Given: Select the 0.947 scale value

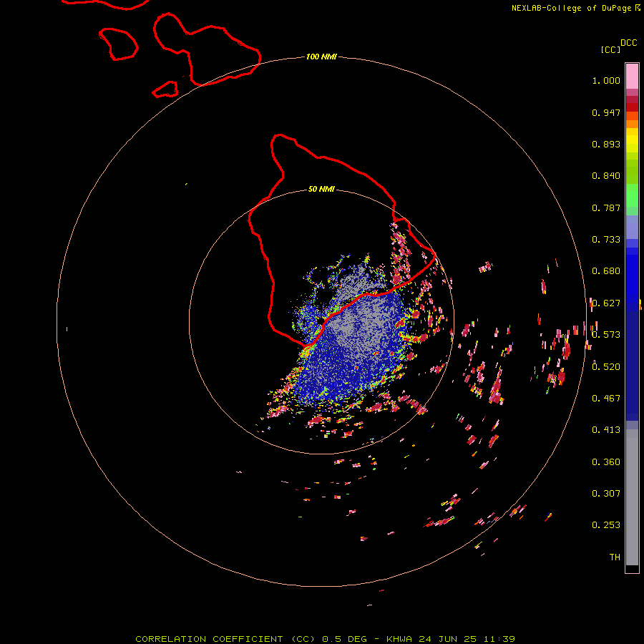Looking at the screenshot, I should tap(606, 112).
